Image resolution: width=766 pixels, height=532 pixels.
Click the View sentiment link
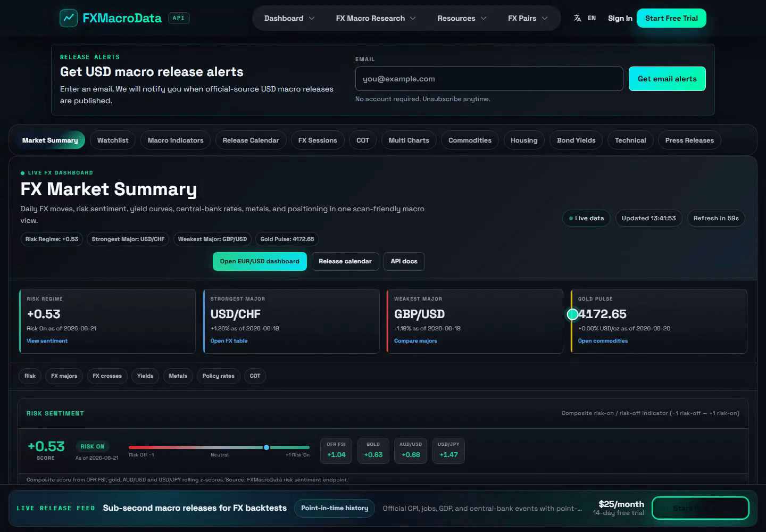click(x=47, y=341)
